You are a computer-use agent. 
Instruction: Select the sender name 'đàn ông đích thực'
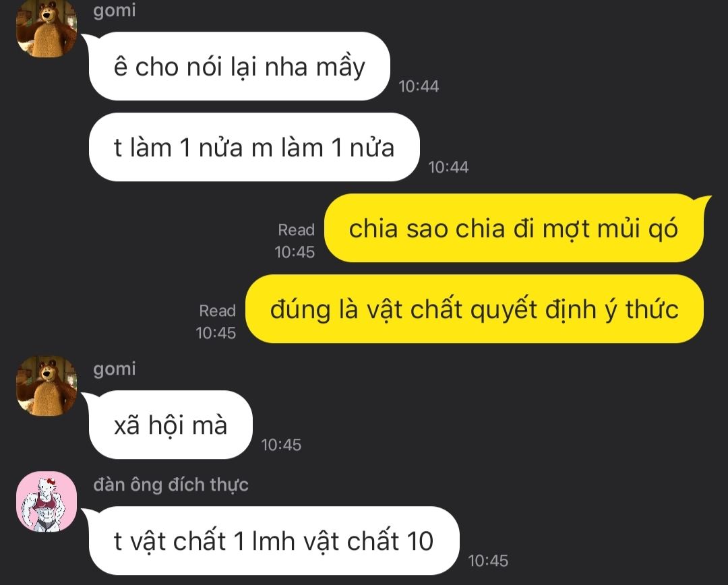click(x=171, y=485)
